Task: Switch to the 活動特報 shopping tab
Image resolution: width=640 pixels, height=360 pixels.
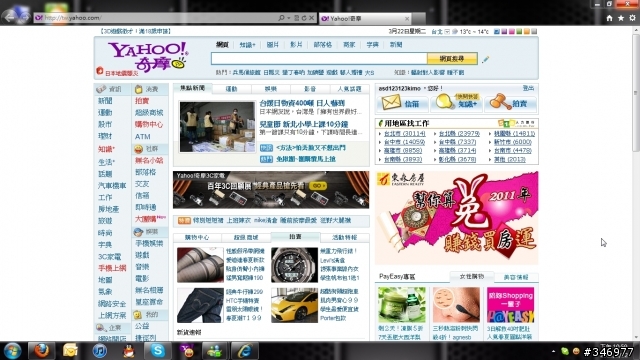Action: click(x=344, y=237)
